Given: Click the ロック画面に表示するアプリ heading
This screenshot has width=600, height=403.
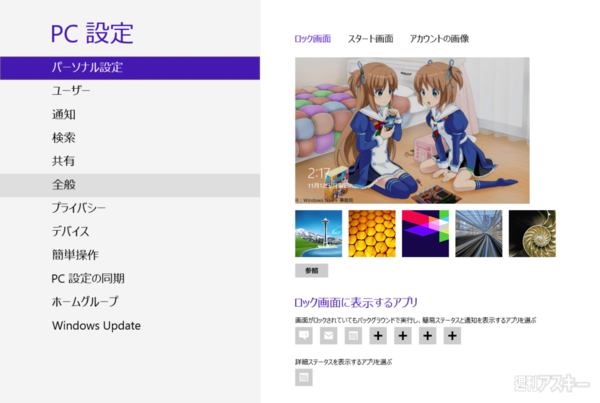Looking at the screenshot, I should (x=356, y=303).
